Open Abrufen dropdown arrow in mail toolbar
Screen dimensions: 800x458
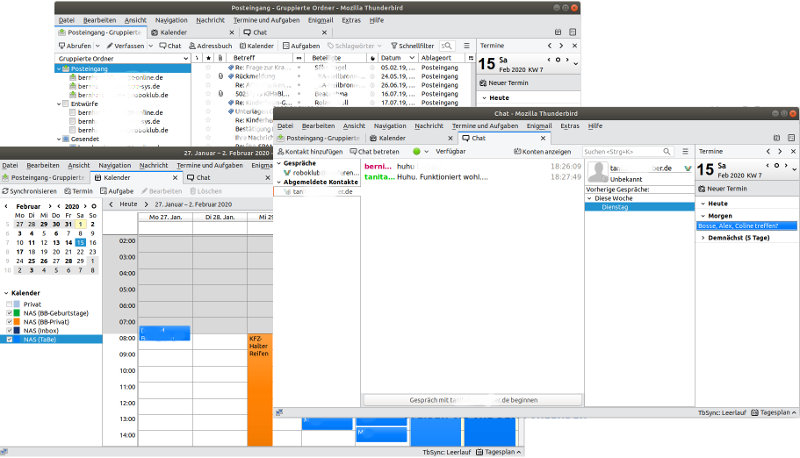click(97, 46)
